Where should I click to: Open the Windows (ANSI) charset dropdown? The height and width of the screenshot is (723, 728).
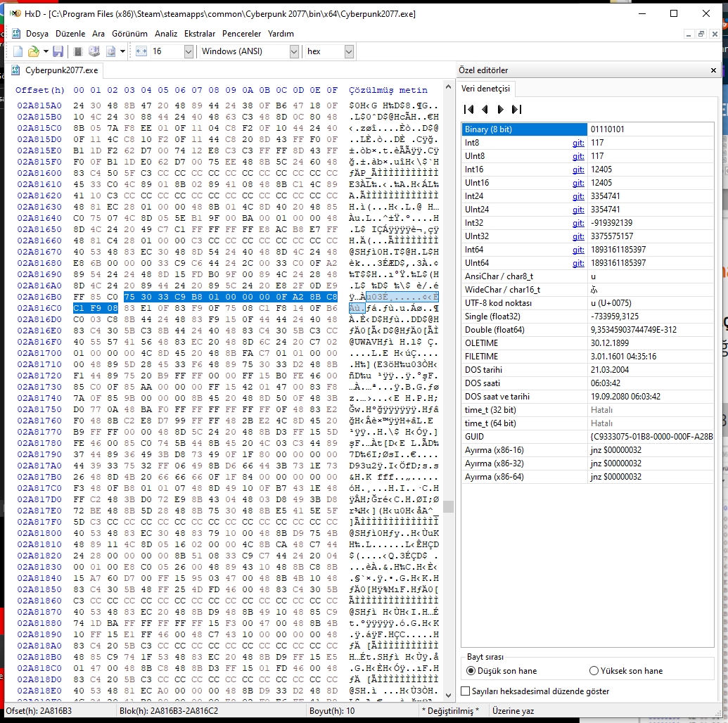click(294, 51)
